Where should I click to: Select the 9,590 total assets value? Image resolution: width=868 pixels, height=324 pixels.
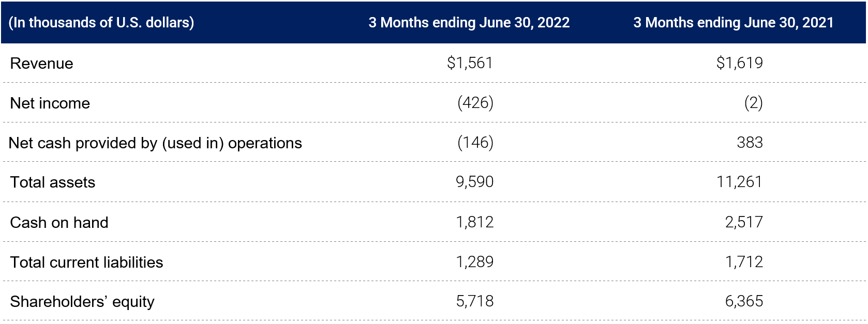tap(474, 182)
